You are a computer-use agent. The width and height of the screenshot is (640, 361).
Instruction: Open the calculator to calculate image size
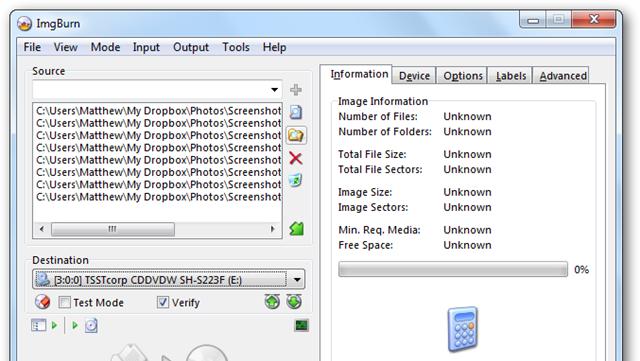pyautogui.click(x=462, y=329)
